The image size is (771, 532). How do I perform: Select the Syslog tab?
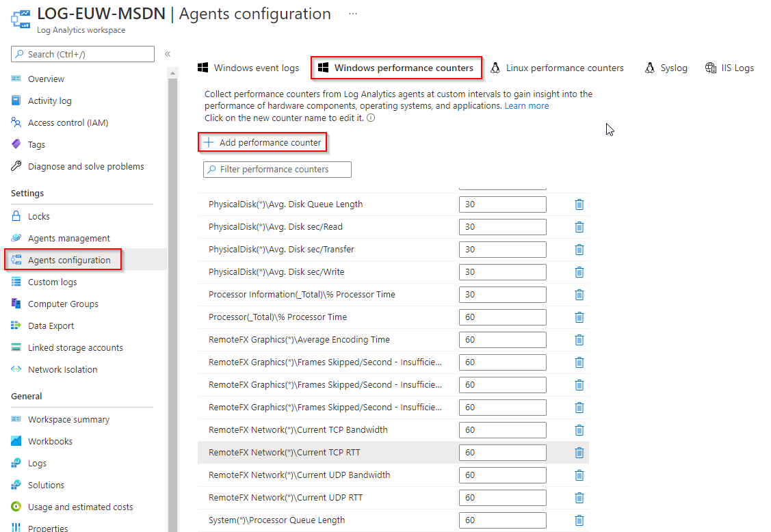666,68
